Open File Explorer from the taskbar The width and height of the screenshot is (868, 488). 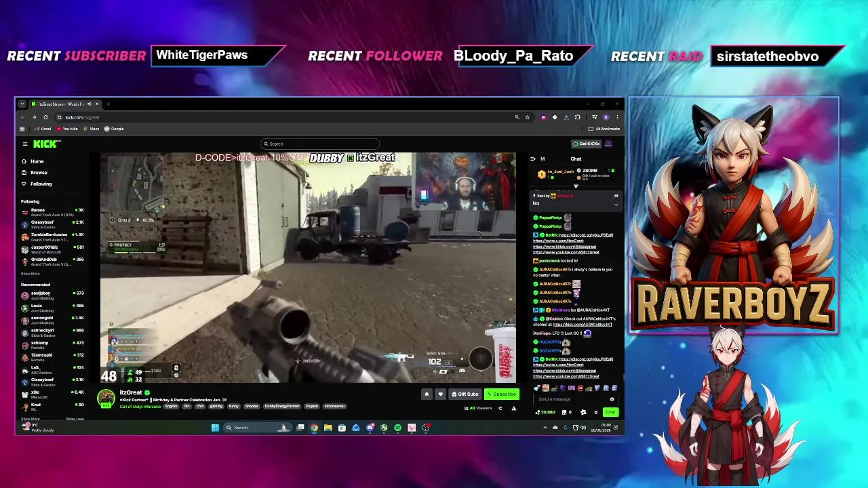pyautogui.click(x=328, y=428)
